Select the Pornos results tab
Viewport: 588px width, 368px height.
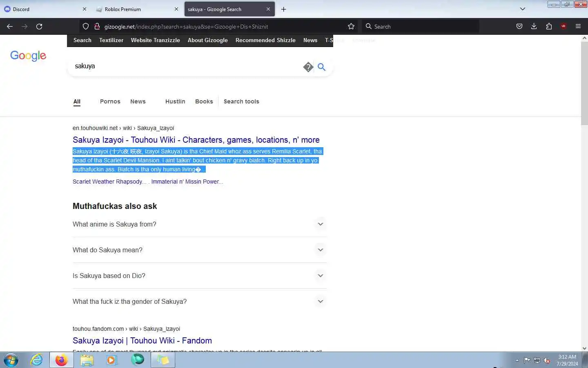click(110, 101)
